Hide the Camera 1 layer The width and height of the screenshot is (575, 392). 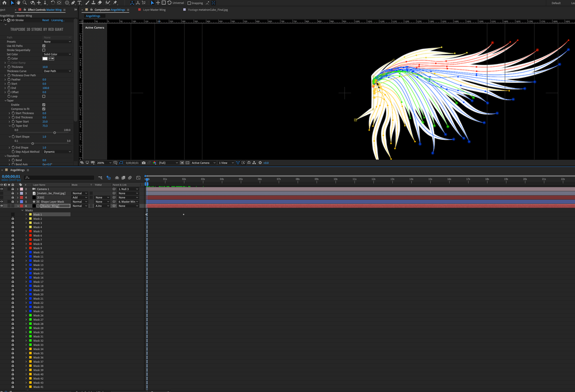[2, 189]
